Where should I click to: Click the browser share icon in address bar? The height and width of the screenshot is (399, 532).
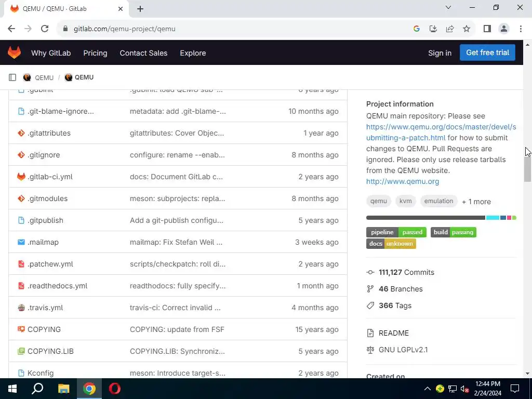click(450, 29)
